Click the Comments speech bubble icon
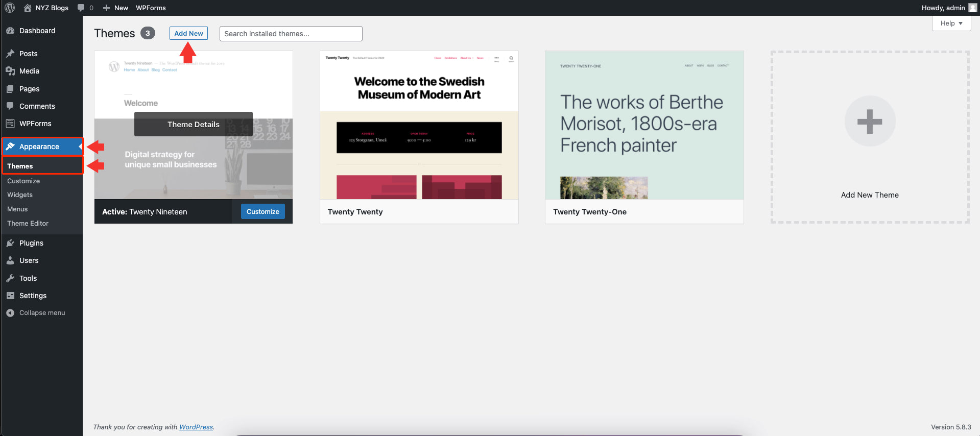 tap(10, 106)
